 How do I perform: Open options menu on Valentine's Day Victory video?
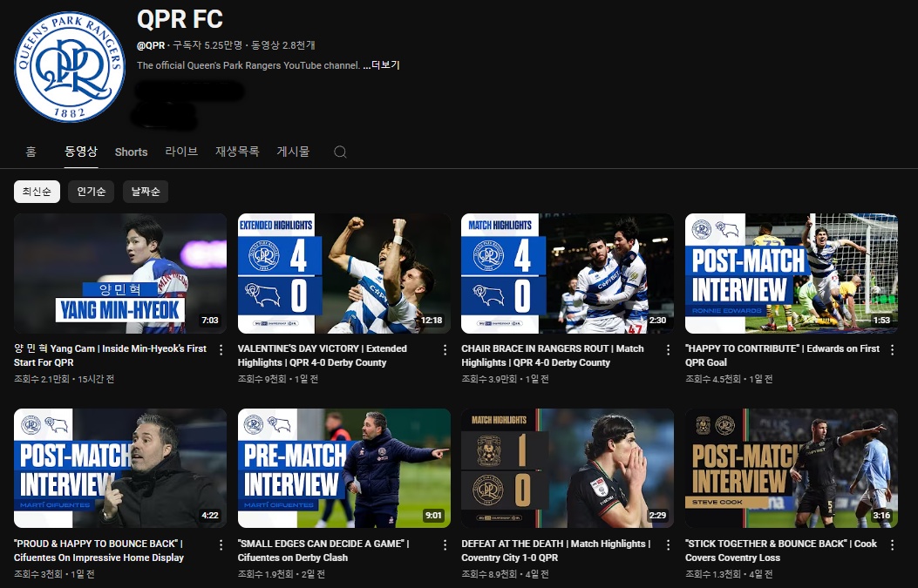pyautogui.click(x=445, y=348)
